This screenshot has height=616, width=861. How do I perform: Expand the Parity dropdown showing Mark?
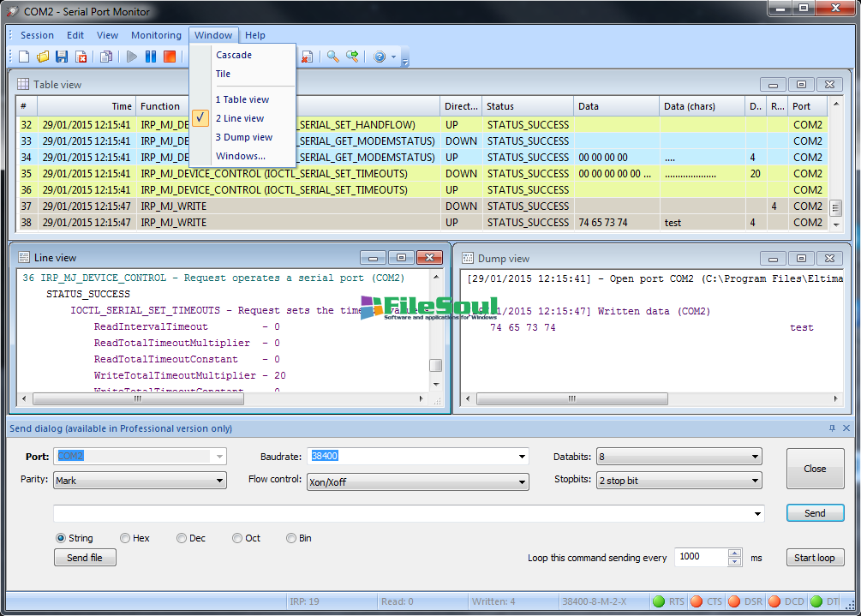coord(220,481)
